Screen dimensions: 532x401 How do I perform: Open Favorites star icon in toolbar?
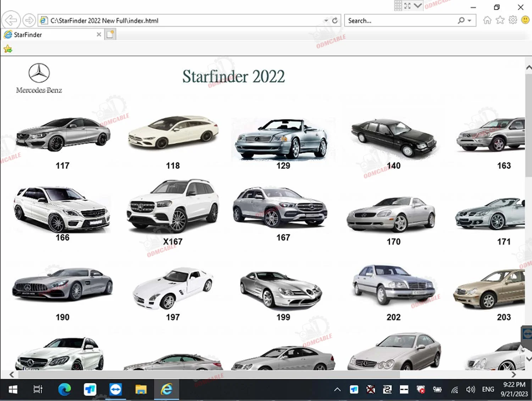[500, 20]
